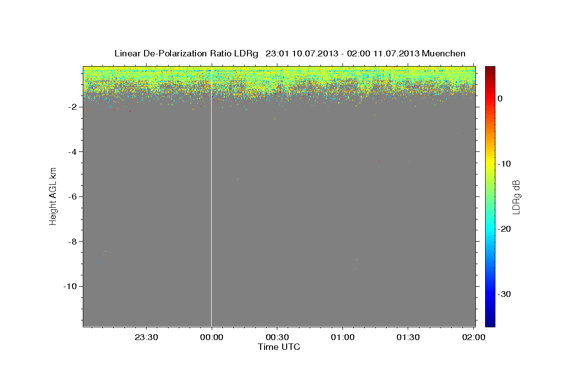Screen dimensions: 588x392
Task: Click the colorbar value -30 label
Action: [x=505, y=294]
